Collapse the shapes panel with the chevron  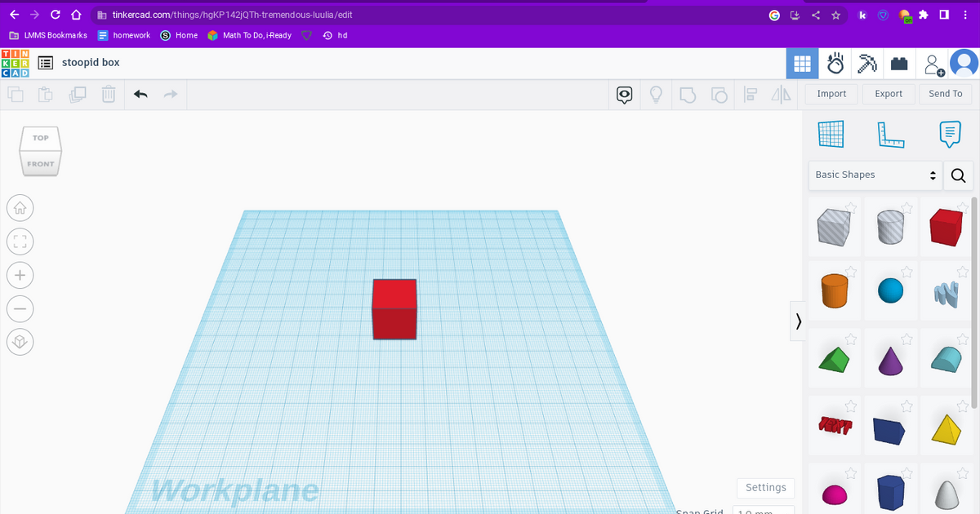[x=798, y=321]
